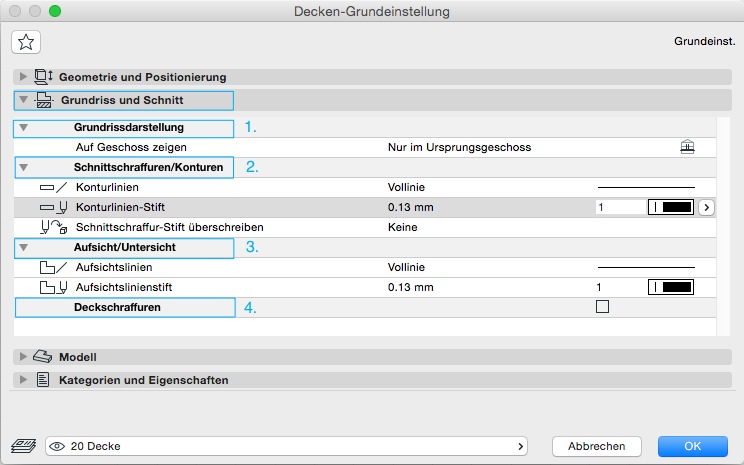Click the story display icon beside Nur im Ursprungsgeschoss
The width and height of the screenshot is (744, 465).
point(686,147)
